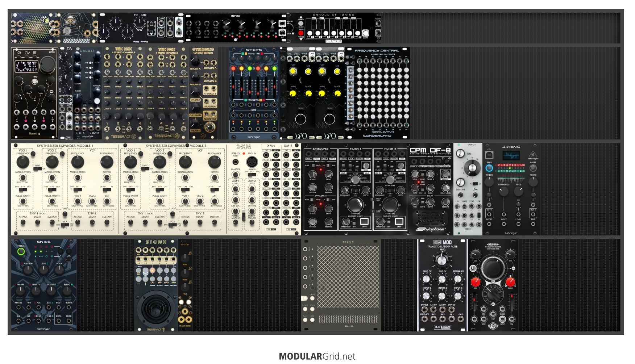Click the FREQ knob atop Mini Mod
This screenshot has width=635, height=364.
click(442, 260)
